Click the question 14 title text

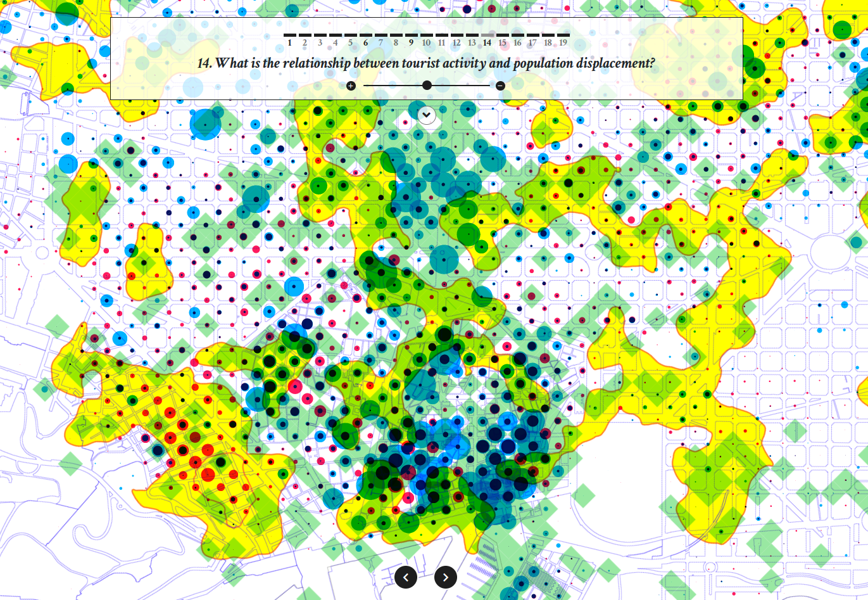(x=426, y=63)
